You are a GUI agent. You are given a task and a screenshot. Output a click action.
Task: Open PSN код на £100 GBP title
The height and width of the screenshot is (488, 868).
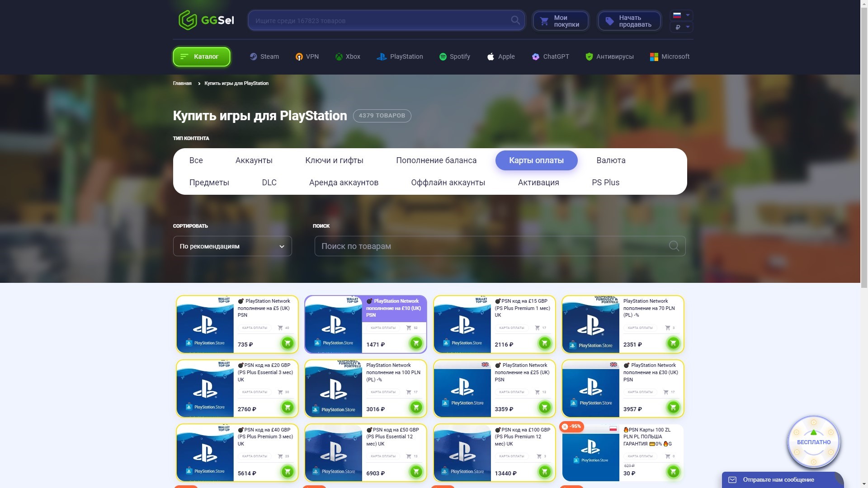pos(523,436)
